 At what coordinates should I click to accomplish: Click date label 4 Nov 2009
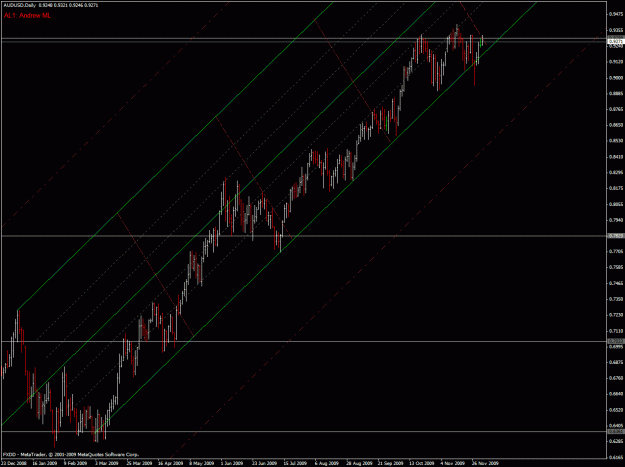tap(453, 463)
